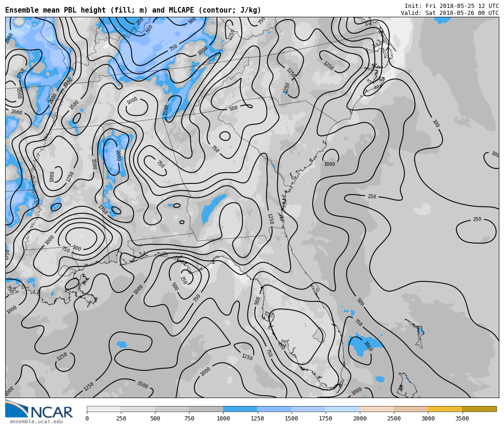Click the 1250 contour label in the southwest Gulf

[x=62, y=357]
